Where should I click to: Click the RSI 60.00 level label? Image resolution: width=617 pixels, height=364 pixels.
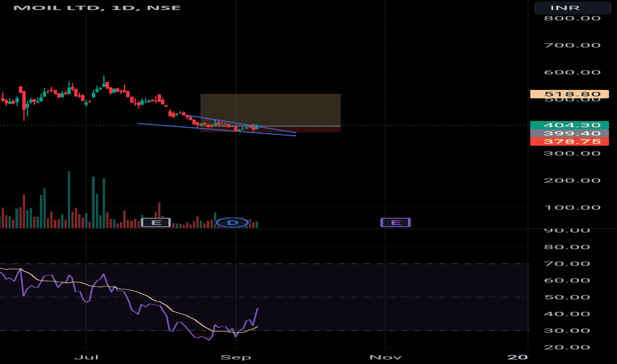coord(567,281)
